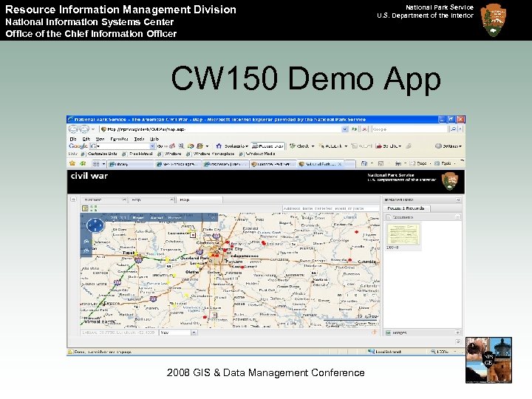Image resolution: width=532 pixels, height=399 pixels.
Task: Click the browser refresh green arrows icon
Action: tap(354, 129)
